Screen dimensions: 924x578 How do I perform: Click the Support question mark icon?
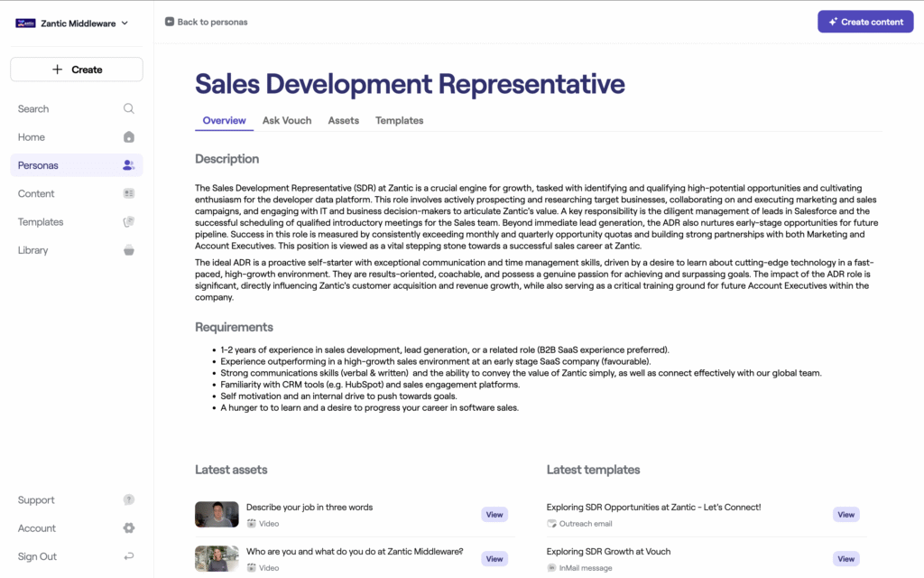[128, 499]
